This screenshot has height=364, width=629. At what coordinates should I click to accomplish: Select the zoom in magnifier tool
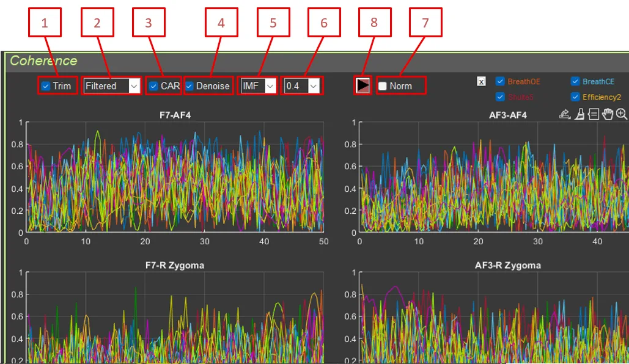tap(622, 114)
